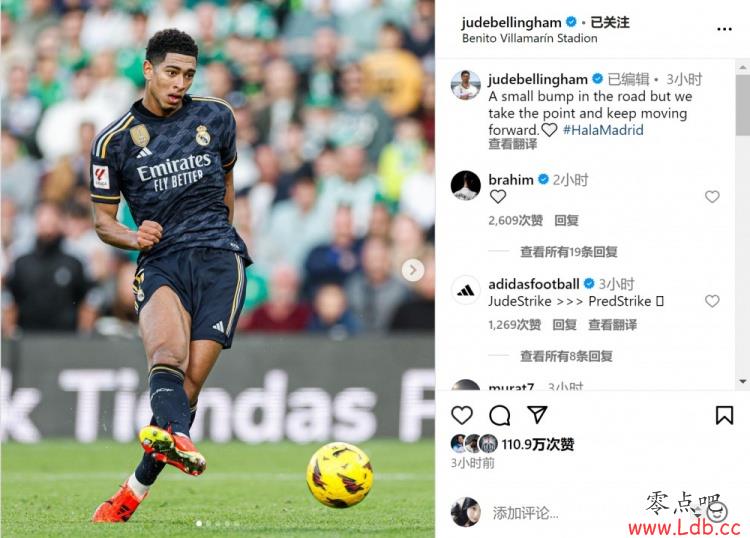Click the #HalaMadrid hashtag
Viewport: 750px width, 538px height.
click(x=603, y=130)
